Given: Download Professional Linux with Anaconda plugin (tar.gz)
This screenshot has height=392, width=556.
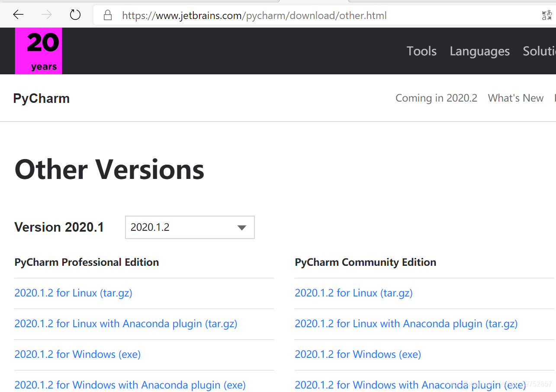Looking at the screenshot, I should [x=126, y=324].
